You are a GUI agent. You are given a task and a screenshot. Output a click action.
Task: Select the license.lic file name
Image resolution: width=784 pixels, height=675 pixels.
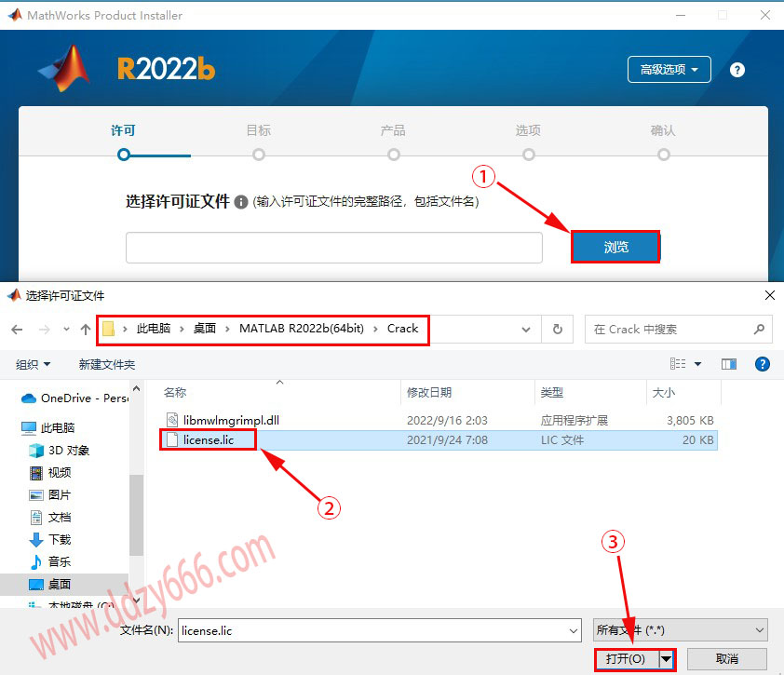[x=209, y=440]
